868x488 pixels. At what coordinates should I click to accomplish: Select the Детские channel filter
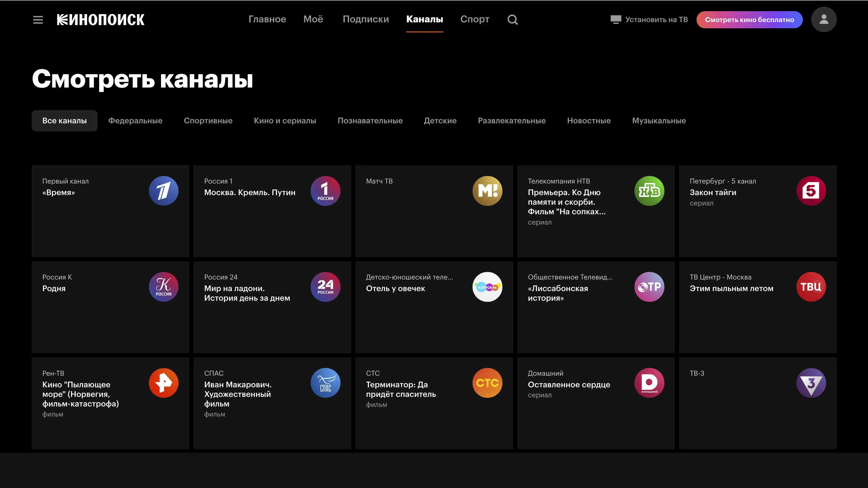[x=440, y=121]
